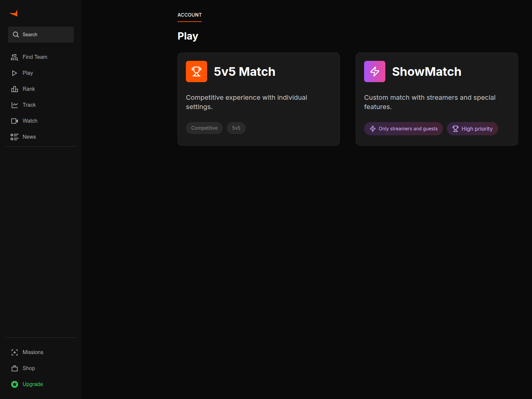Focus the Search input field
This screenshot has height=399, width=532.
41,35
